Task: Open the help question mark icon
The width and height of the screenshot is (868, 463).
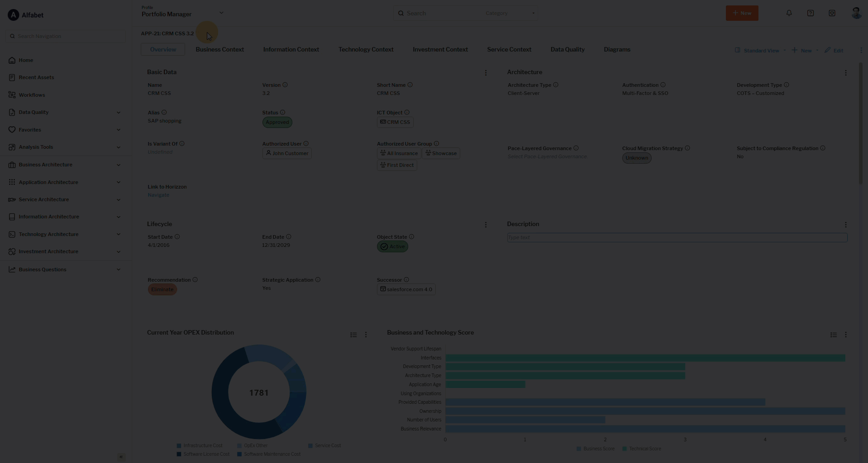Action: (810, 13)
